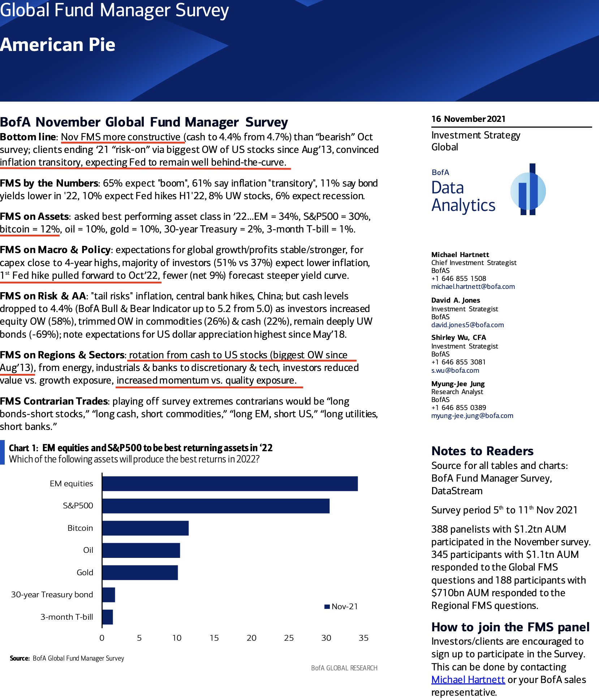Select the 30-year Treasury bond bar
The width and height of the screenshot is (599, 700).
click(109, 595)
